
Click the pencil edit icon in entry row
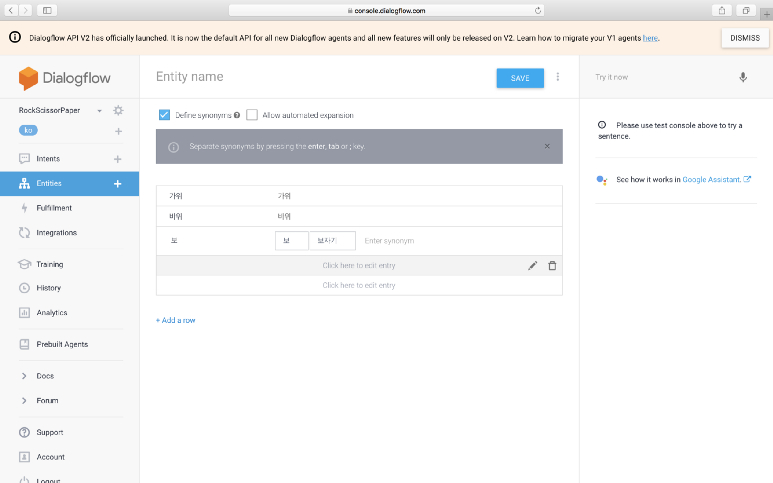point(533,265)
